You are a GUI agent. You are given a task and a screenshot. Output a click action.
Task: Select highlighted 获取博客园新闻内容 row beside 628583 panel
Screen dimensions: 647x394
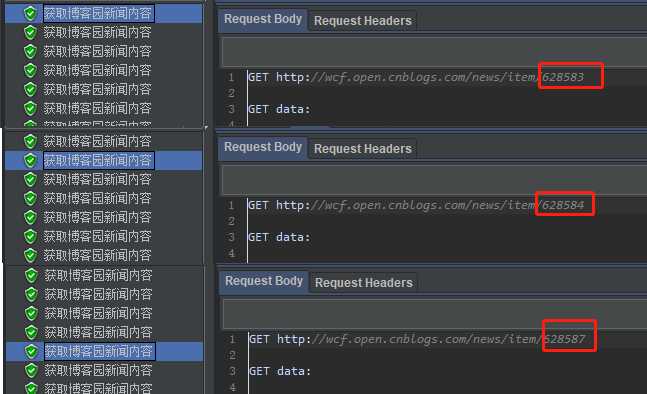[103, 13]
